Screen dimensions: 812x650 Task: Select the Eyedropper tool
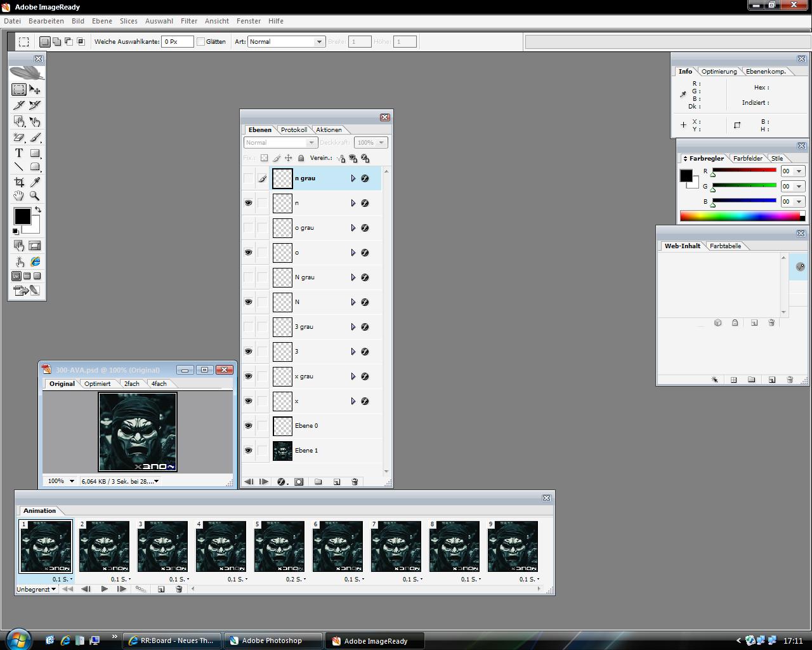35,182
